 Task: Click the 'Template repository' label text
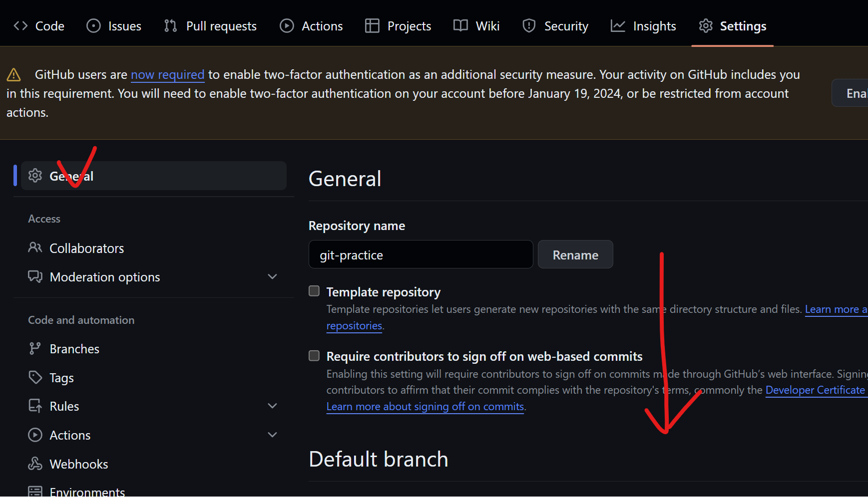[x=384, y=292]
